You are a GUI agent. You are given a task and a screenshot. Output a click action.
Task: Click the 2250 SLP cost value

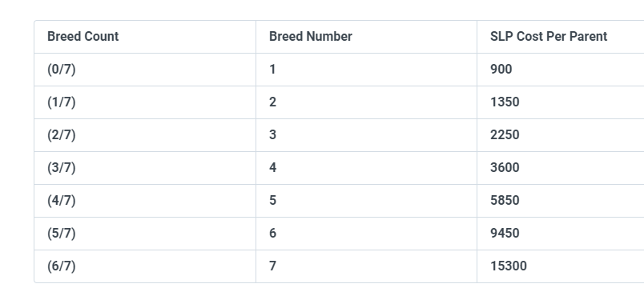point(505,135)
